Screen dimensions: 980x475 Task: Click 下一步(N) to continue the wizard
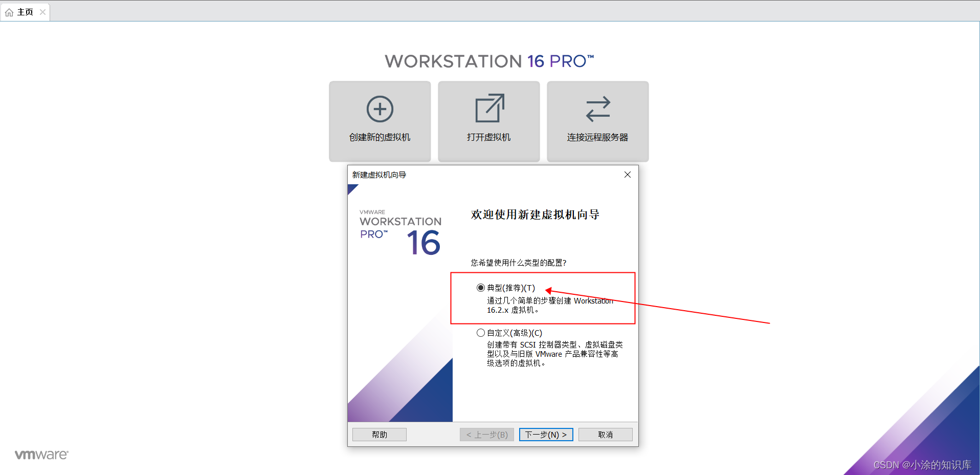(x=546, y=435)
